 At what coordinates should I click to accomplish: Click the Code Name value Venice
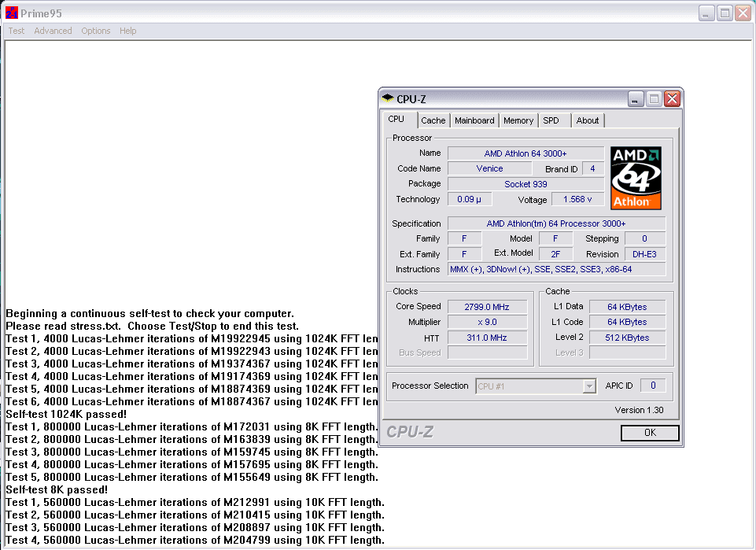(x=489, y=168)
